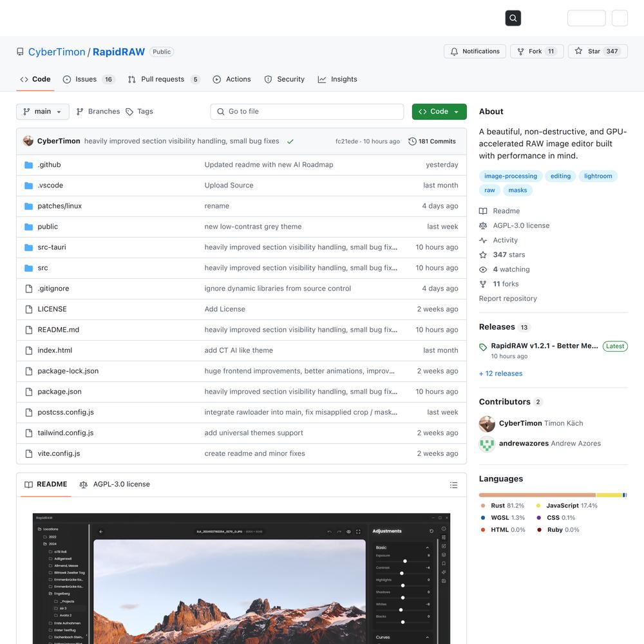Viewport: 644px width, 644px height.
Task: Focus the Go to file search field
Action: [x=307, y=111]
